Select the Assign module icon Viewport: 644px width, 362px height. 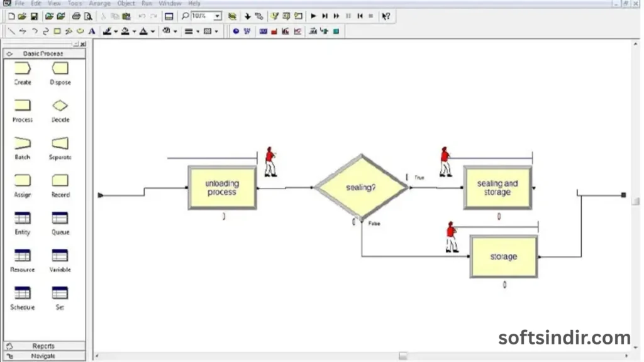[x=23, y=181]
